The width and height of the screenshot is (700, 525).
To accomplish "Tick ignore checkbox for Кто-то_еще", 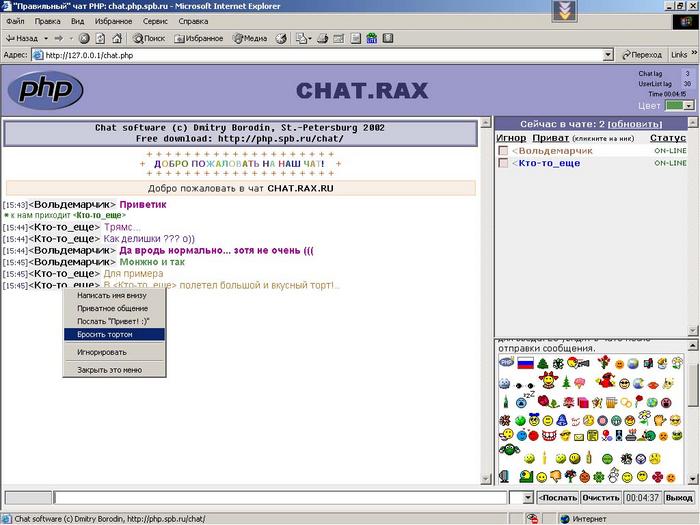I will tap(503, 163).
